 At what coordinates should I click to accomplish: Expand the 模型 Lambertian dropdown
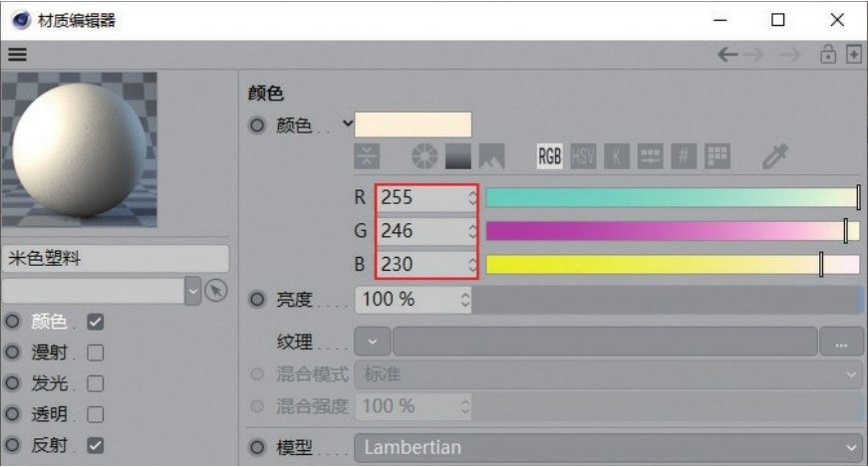point(608,447)
